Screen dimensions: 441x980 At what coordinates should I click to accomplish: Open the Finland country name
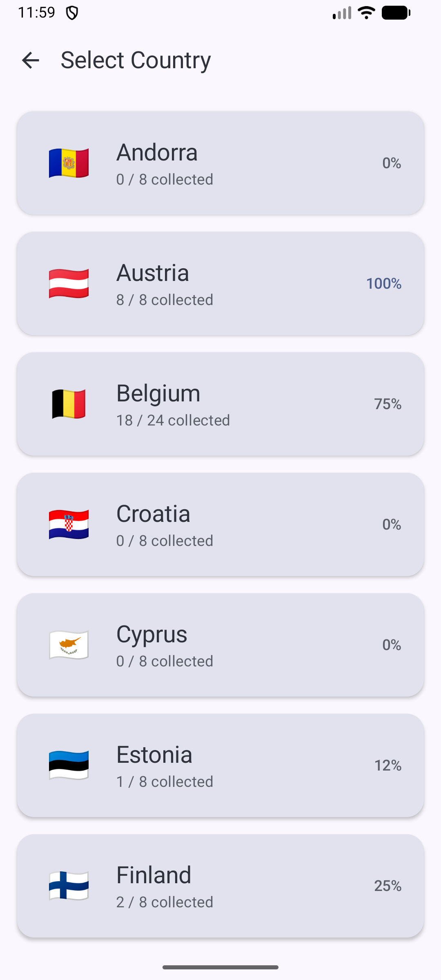[154, 875]
